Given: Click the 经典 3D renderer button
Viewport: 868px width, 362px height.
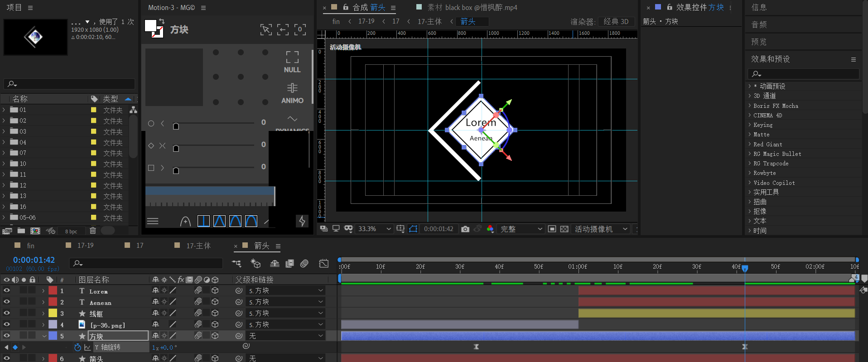Looking at the screenshot, I should pos(616,21).
